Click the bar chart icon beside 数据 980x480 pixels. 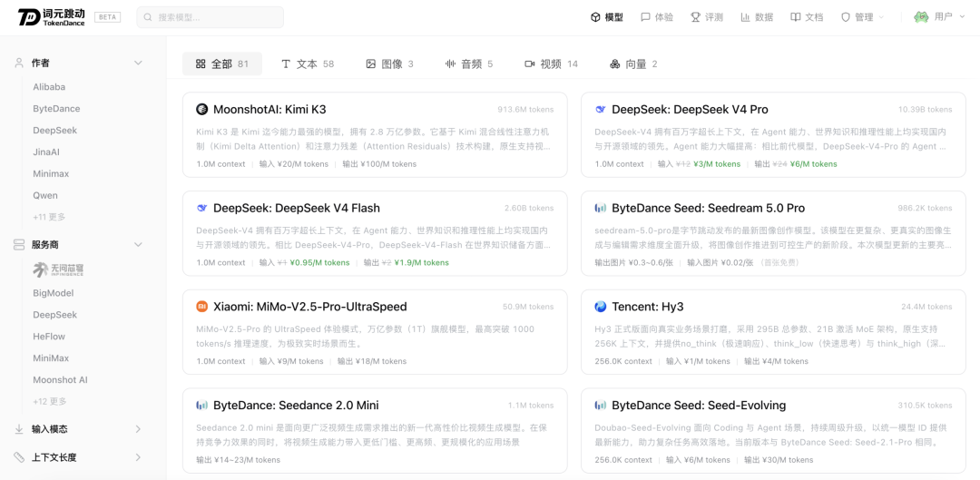click(x=746, y=17)
